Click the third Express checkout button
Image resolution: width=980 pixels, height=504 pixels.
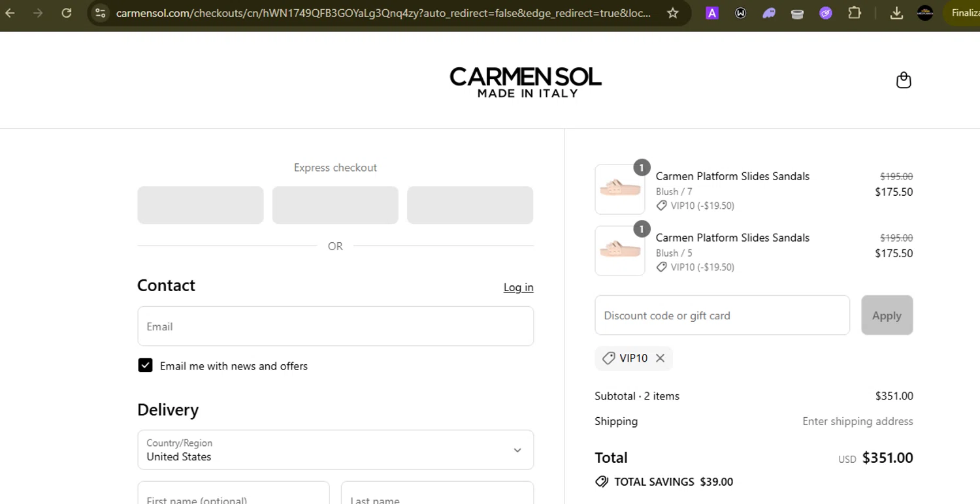470,205
